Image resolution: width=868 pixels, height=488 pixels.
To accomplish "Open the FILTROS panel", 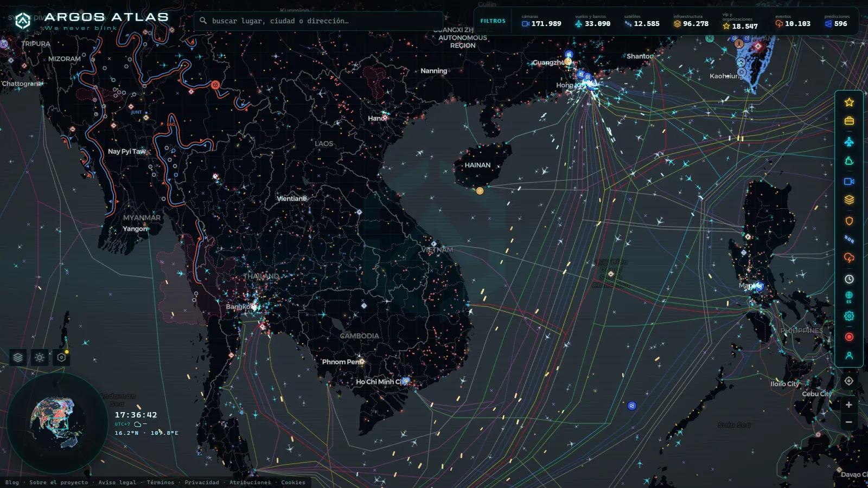I will point(493,21).
